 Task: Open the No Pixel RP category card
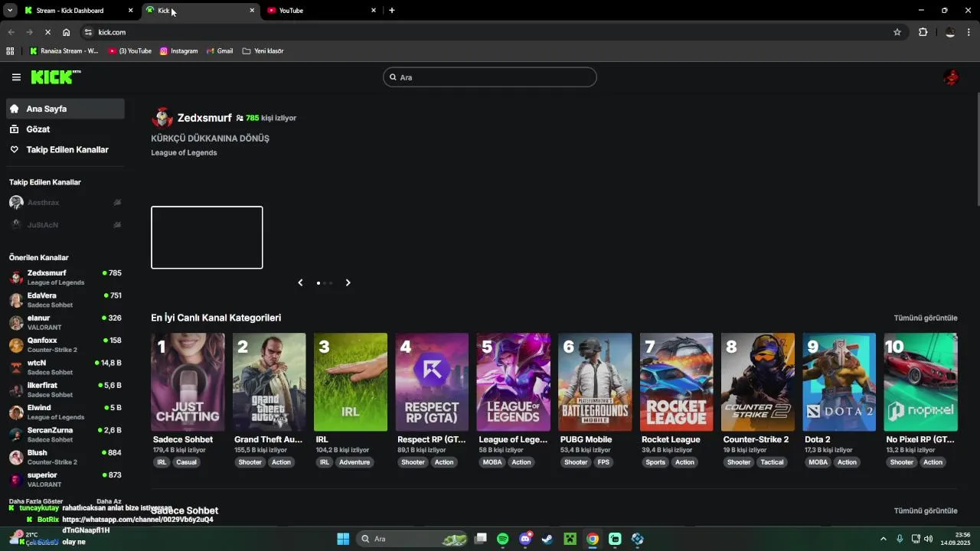coord(921,382)
